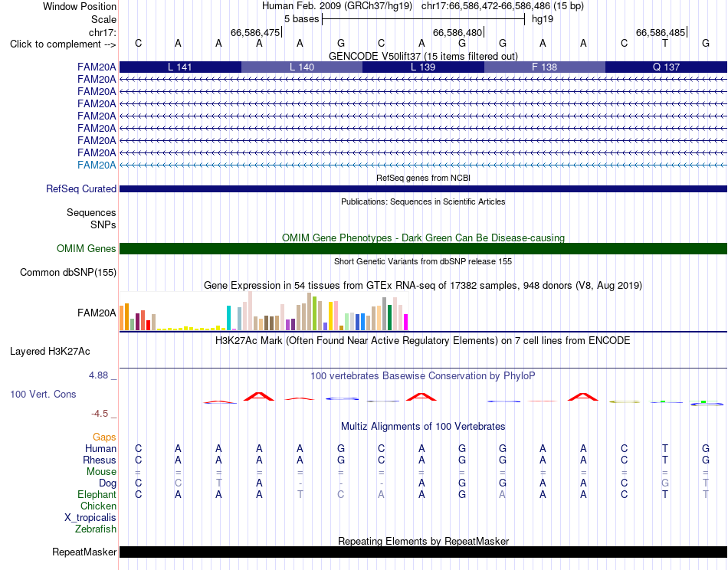
Task: Click the T base in the Human alignment row
Action: point(665,448)
